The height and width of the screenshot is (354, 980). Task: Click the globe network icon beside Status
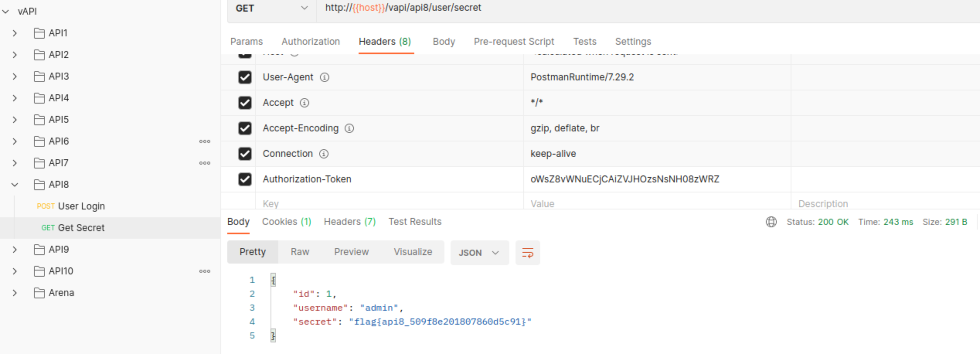pos(771,222)
